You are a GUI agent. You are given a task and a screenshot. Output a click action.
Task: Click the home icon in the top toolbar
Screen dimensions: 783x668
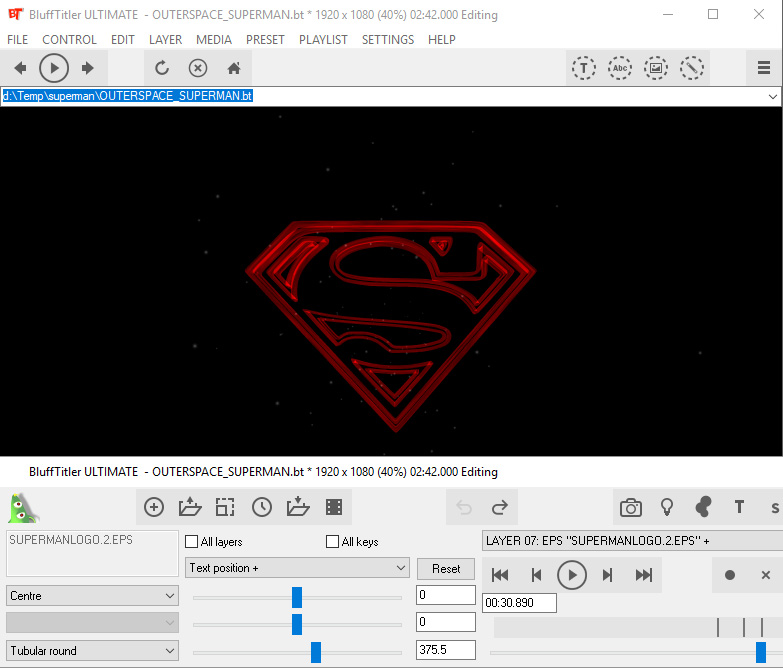(x=234, y=68)
